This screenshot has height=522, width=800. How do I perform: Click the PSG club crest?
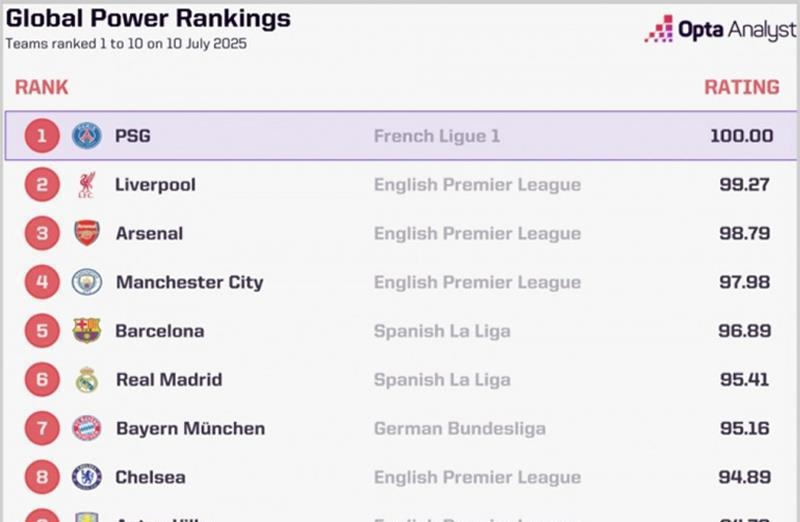87,136
